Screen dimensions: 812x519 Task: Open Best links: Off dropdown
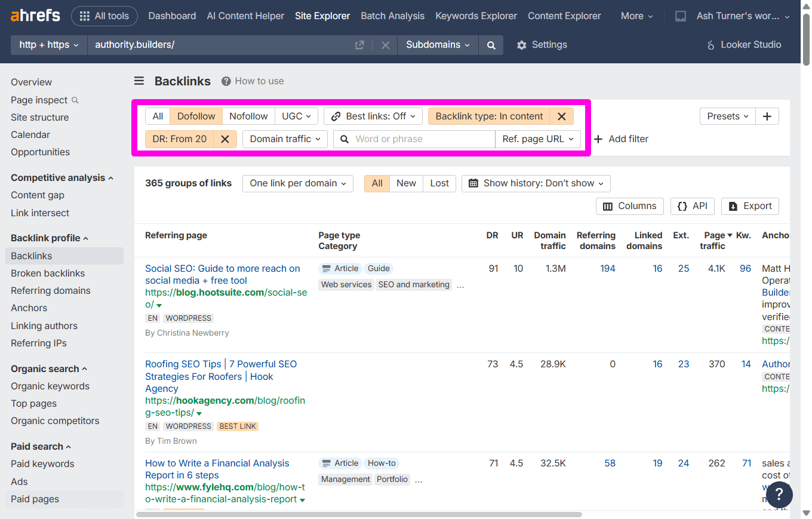373,116
